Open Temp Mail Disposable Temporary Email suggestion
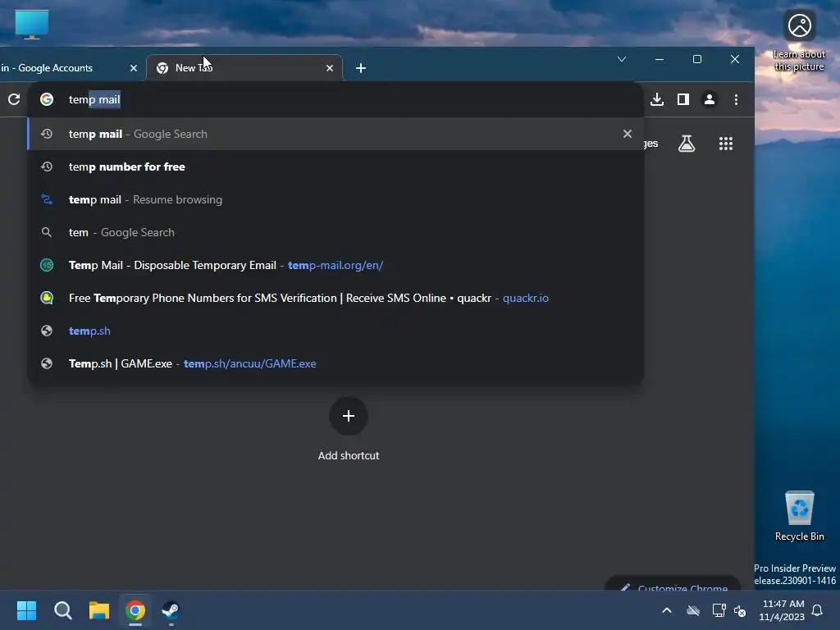This screenshot has height=630, width=840. tap(336, 265)
